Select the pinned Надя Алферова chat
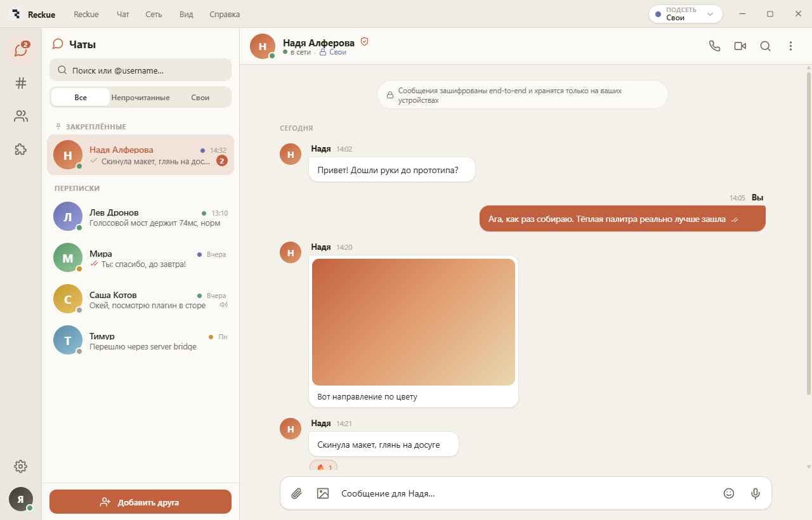Screen dimensions: 812x520 tap(140, 155)
